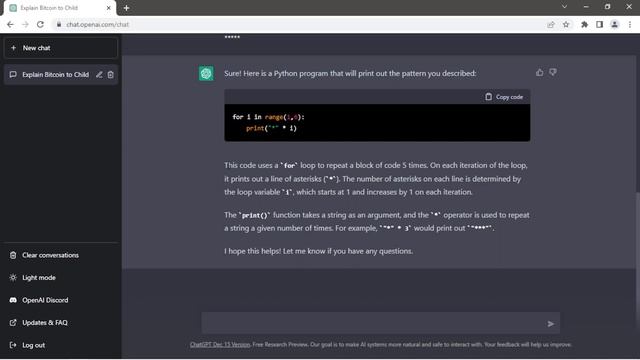Click "I hope this helps!" sentence
The width and height of the screenshot is (640, 360).
point(253,251)
